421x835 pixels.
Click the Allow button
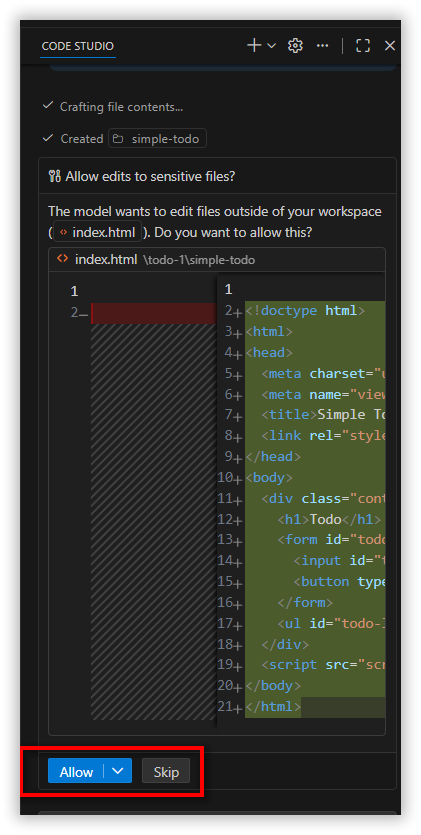tap(76, 772)
